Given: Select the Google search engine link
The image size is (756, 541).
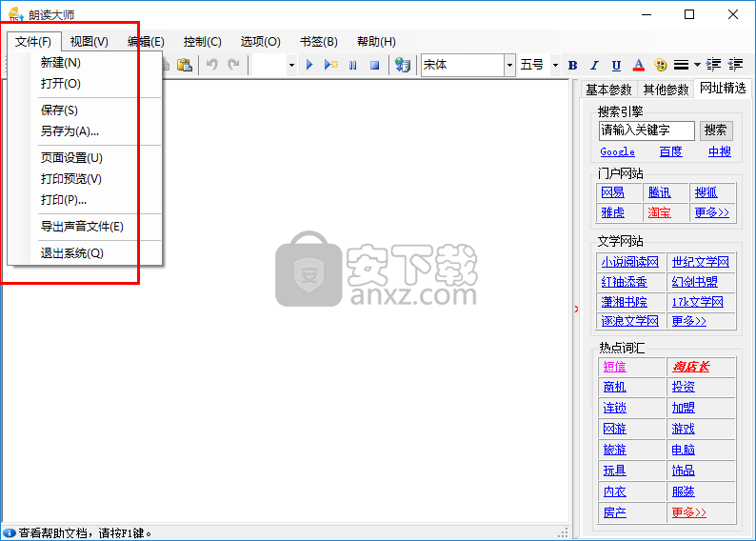Looking at the screenshot, I should coord(618,151).
